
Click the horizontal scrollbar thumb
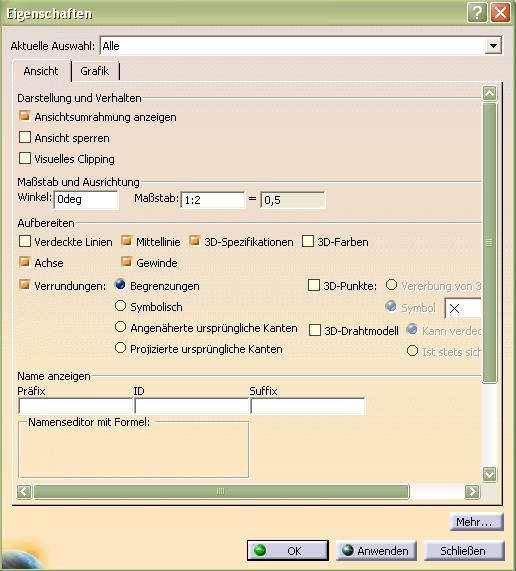pos(221,492)
